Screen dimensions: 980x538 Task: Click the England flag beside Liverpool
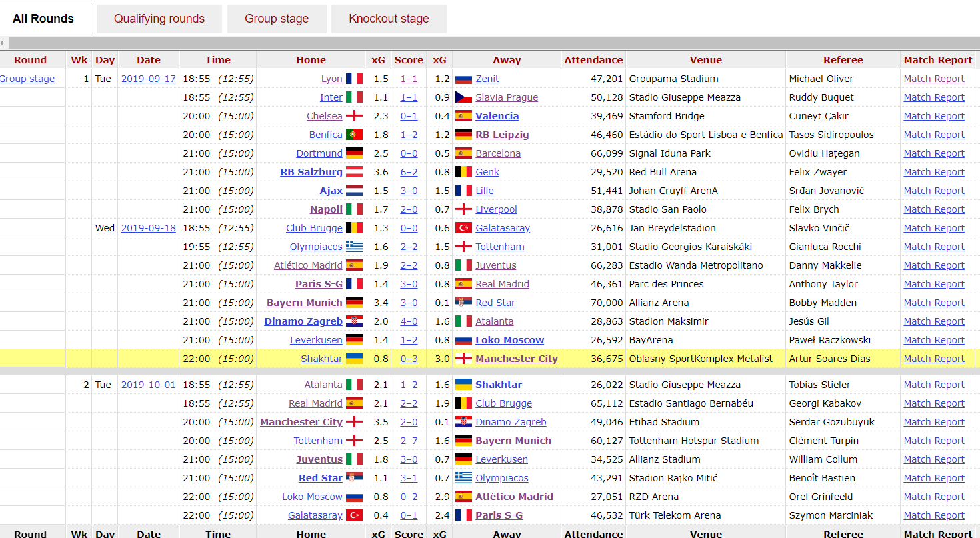tap(463, 209)
